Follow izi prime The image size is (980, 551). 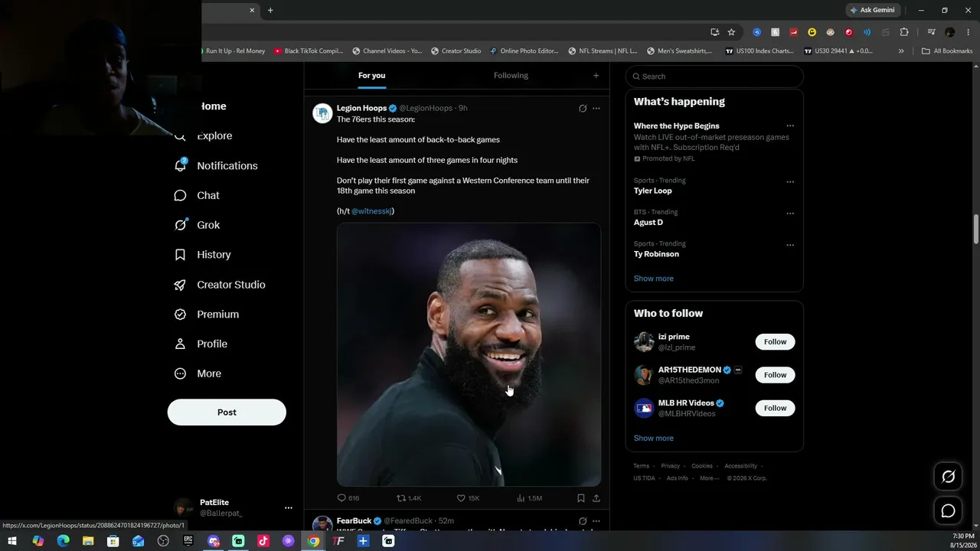[775, 342]
